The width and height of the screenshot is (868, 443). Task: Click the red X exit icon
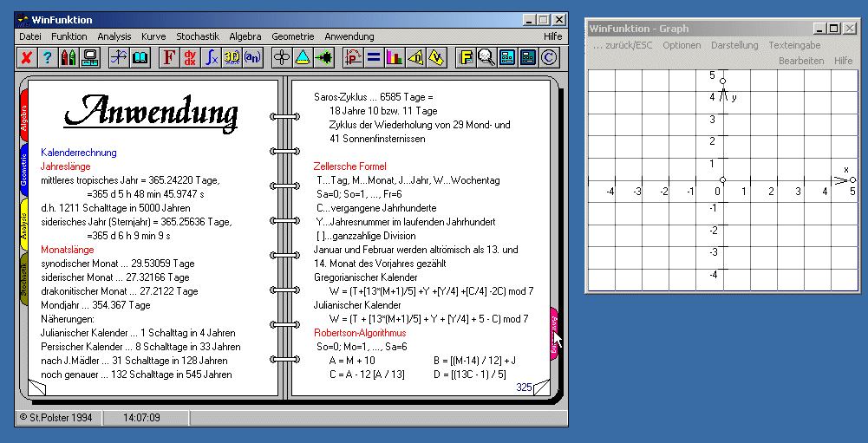point(25,57)
